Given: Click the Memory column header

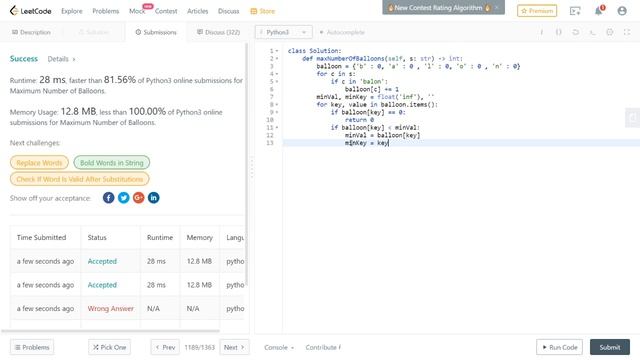Looking at the screenshot, I should [x=200, y=238].
